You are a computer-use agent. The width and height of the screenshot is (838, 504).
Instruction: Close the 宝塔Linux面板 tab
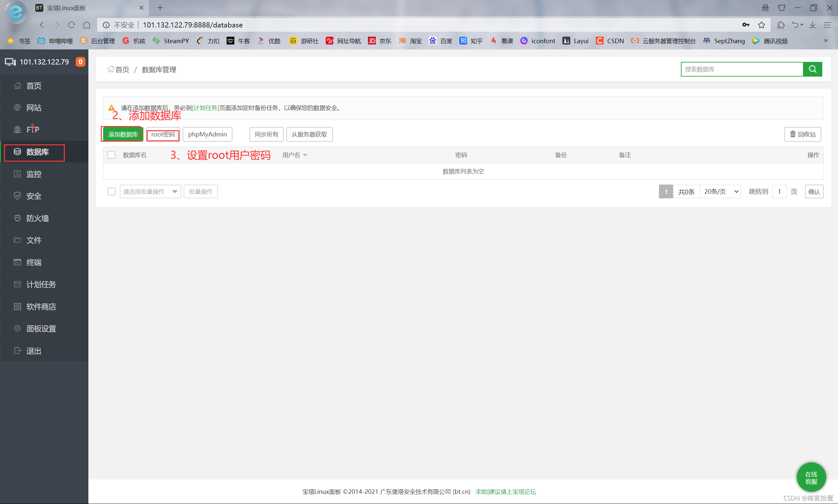141,8
